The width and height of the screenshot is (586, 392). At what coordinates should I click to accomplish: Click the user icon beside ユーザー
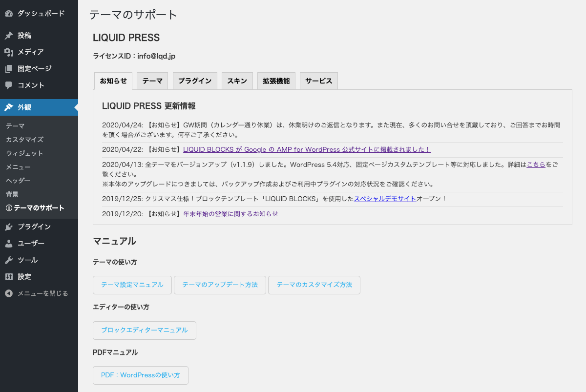point(9,244)
